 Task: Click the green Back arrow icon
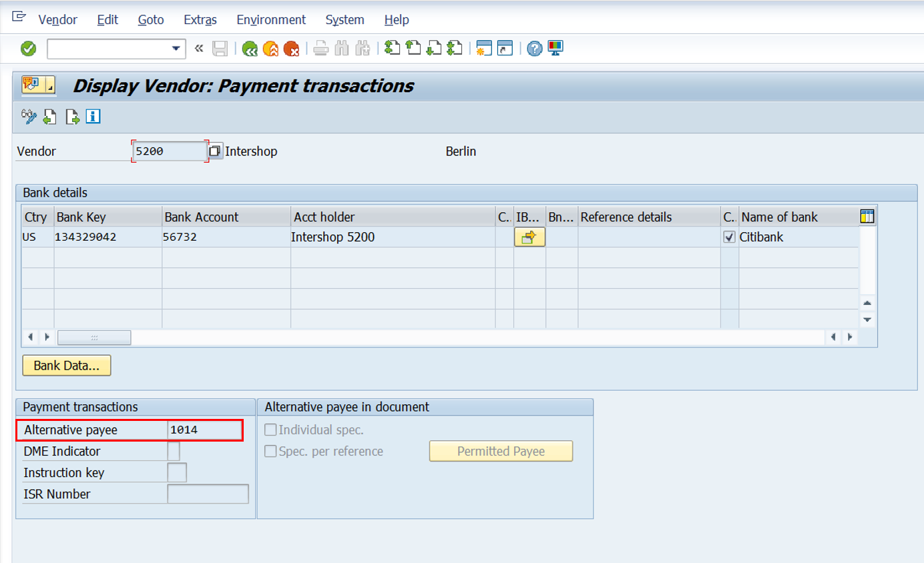coord(250,48)
